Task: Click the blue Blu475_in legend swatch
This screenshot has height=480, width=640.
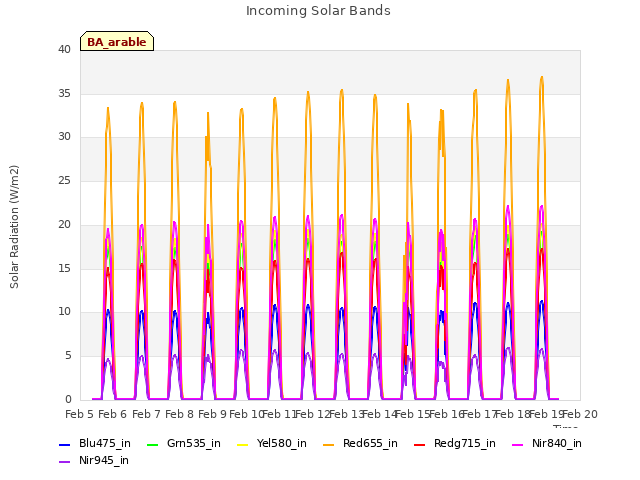Action: click(x=64, y=444)
